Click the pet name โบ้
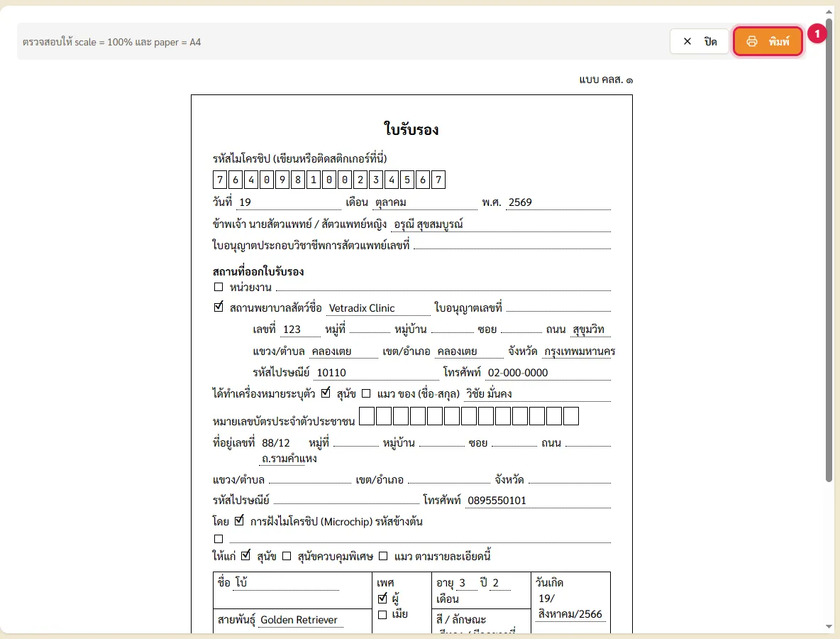The image size is (840, 639). 242,582
